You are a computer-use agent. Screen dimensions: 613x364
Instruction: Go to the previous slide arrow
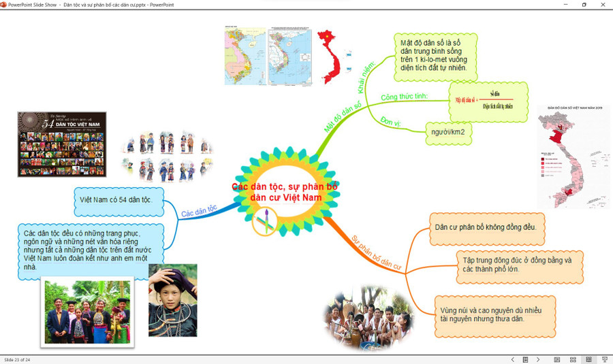[513, 359]
